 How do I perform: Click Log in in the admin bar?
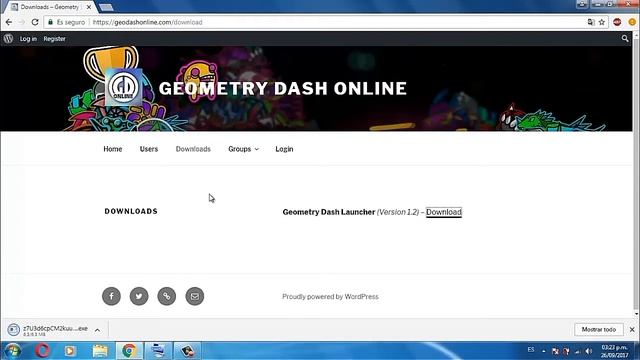pos(28,39)
